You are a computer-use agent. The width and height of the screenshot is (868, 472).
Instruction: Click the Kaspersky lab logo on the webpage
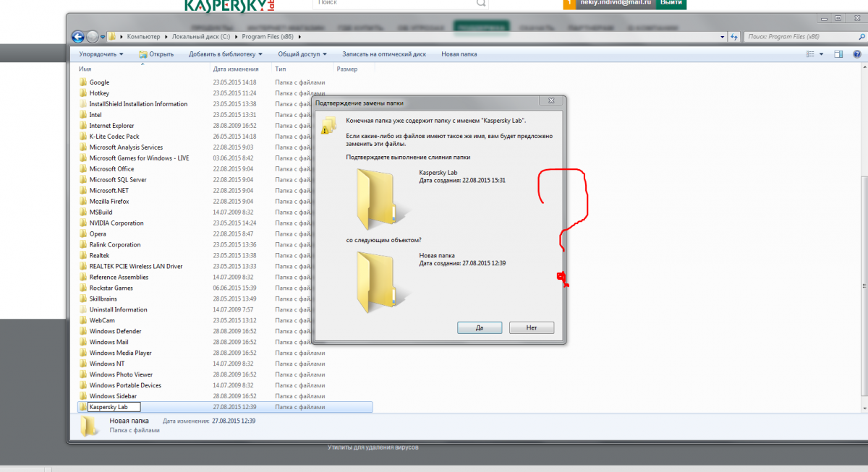point(230,6)
